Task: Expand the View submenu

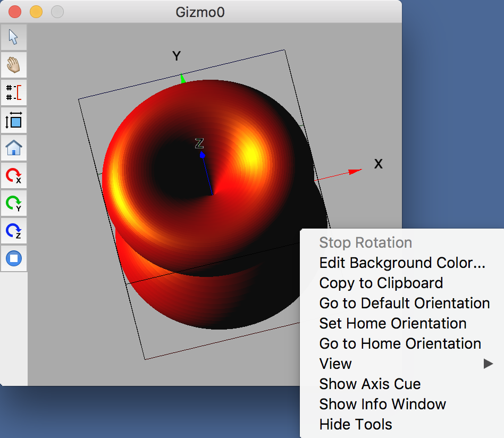Action: (335, 364)
